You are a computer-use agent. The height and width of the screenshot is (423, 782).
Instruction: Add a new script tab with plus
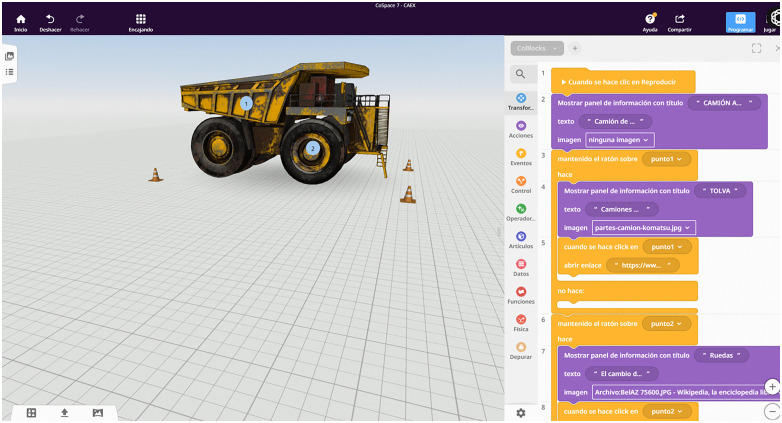tap(575, 48)
